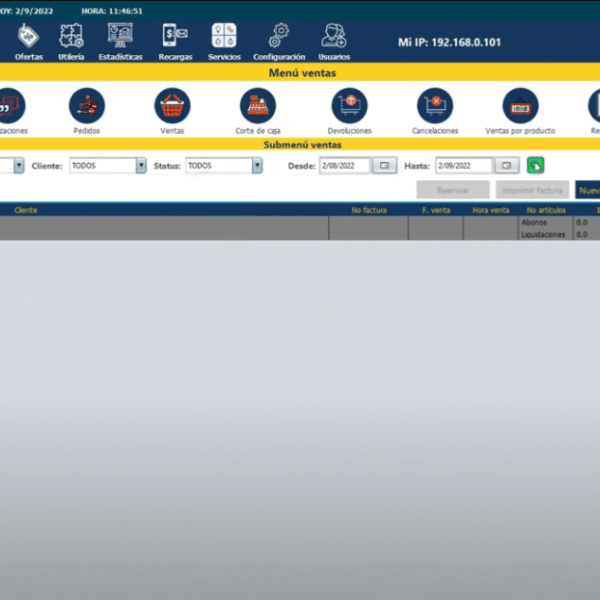Open Devoluciones icon

tap(349, 105)
